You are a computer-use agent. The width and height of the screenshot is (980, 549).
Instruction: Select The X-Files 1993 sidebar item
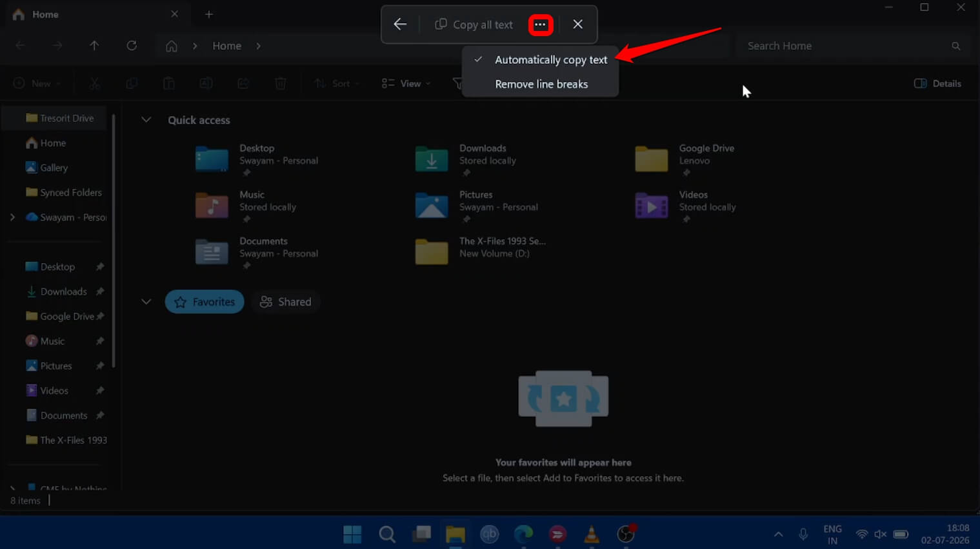[66, 440]
